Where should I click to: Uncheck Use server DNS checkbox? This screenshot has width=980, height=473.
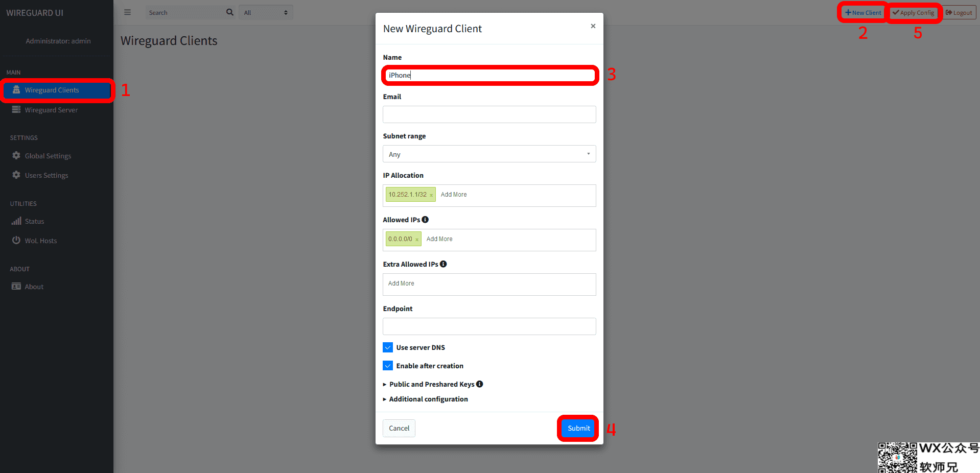click(x=388, y=347)
